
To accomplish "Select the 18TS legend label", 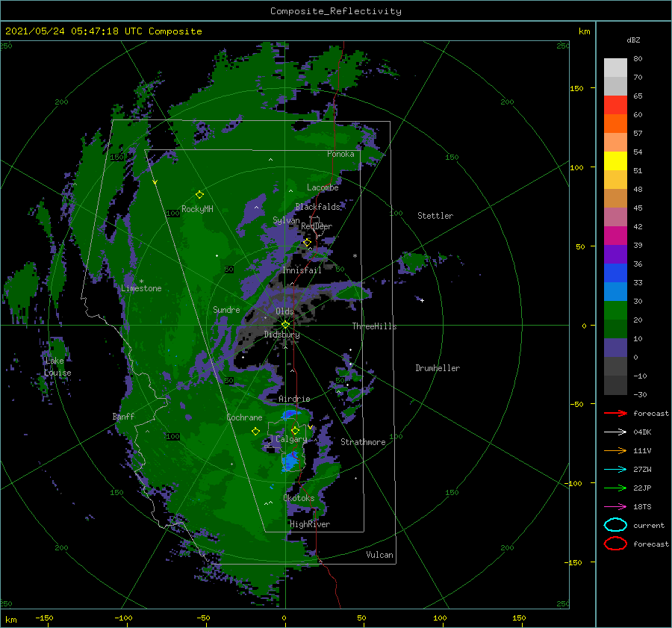I will click(642, 507).
